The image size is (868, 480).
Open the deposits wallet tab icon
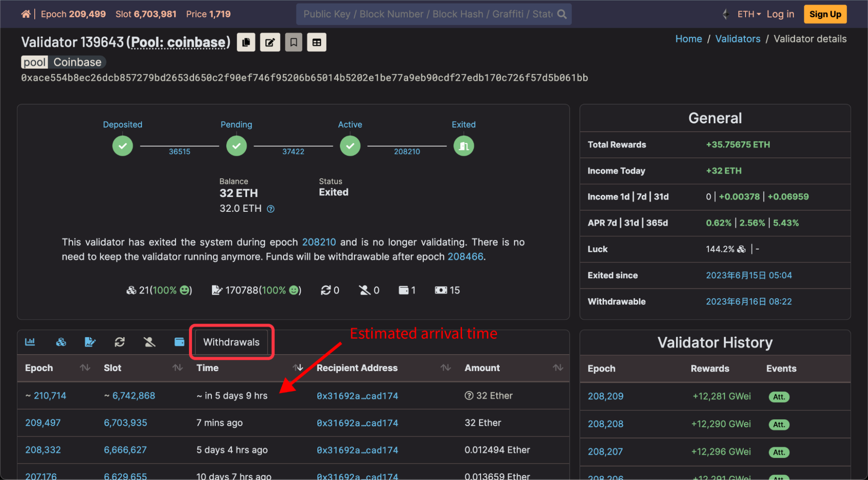pos(179,342)
